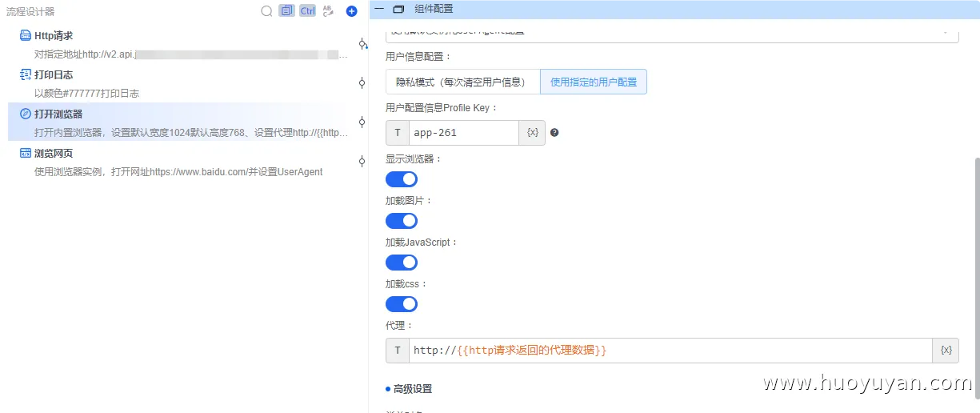Screen dimensions: 980x413
Task: Toggle the multi-select list icon in toolbar
Action: pyautogui.click(x=287, y=11)
